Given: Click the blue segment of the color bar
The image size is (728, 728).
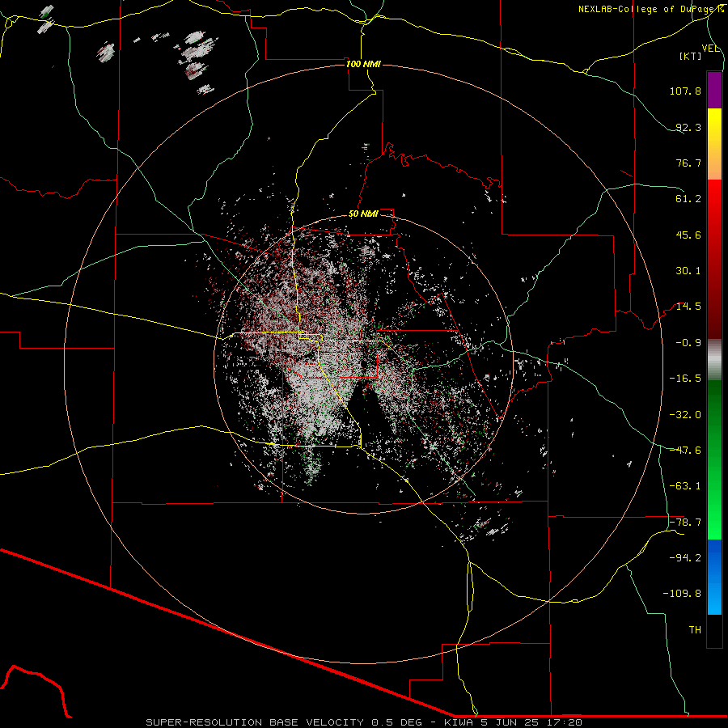Looking at the screenshot, I should click(x=714, y=577).
